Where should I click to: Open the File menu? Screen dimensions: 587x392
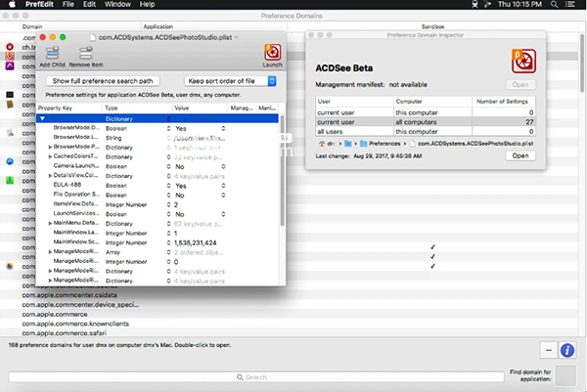(68, 5)
